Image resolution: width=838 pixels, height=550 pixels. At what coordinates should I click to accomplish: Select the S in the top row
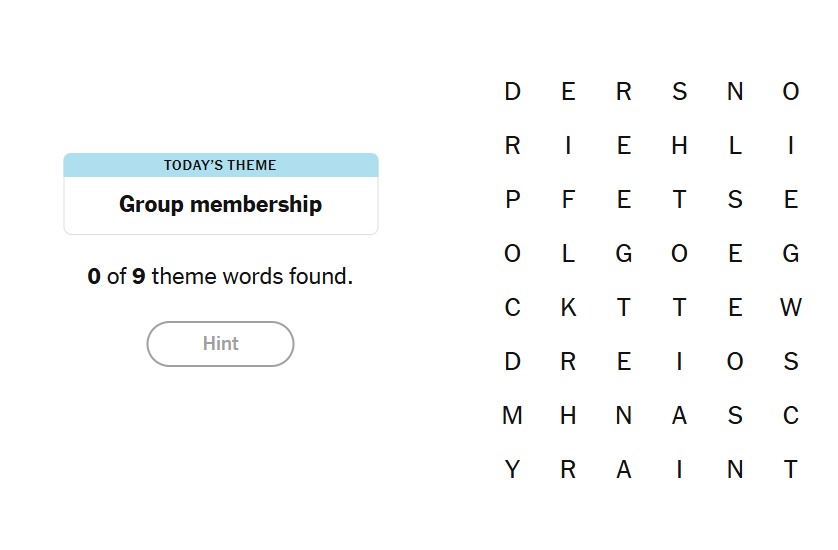coord(680,92)
